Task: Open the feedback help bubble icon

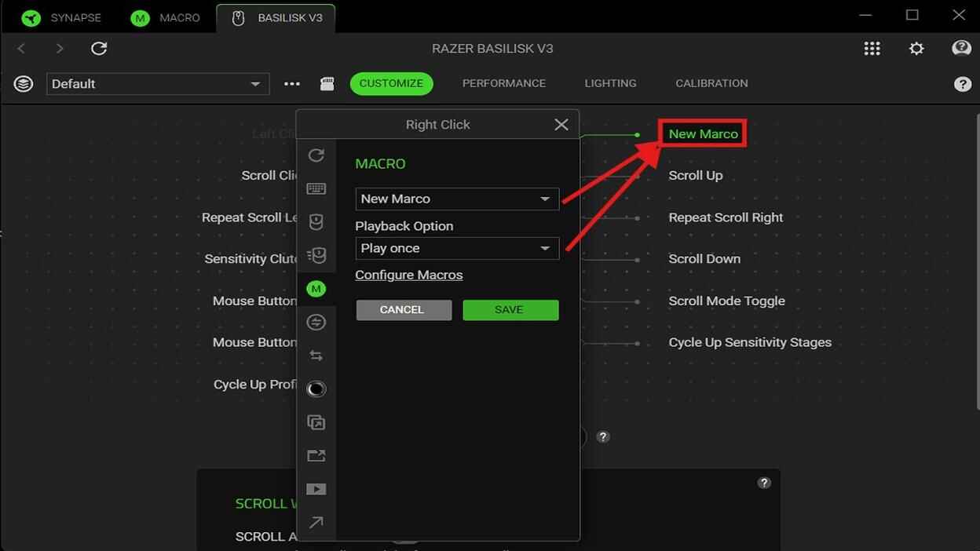Action: point(961,49)
